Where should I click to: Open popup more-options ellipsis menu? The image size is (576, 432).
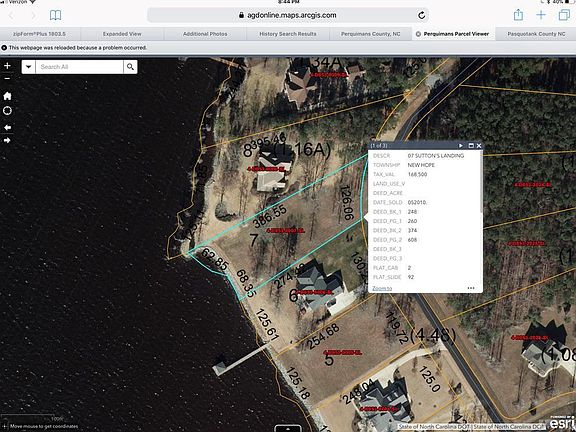(x=471, y=288)
